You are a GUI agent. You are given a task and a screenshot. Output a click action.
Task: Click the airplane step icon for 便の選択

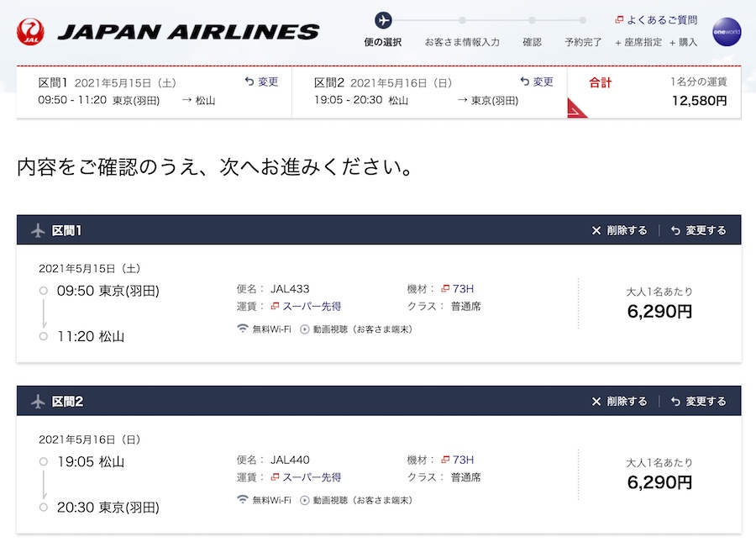tap(383, 20)
